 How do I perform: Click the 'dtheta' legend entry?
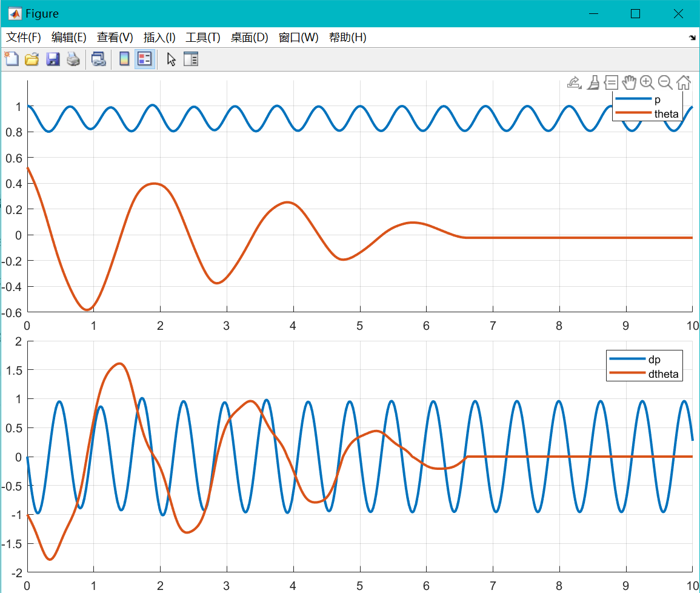tap(644, 374)
